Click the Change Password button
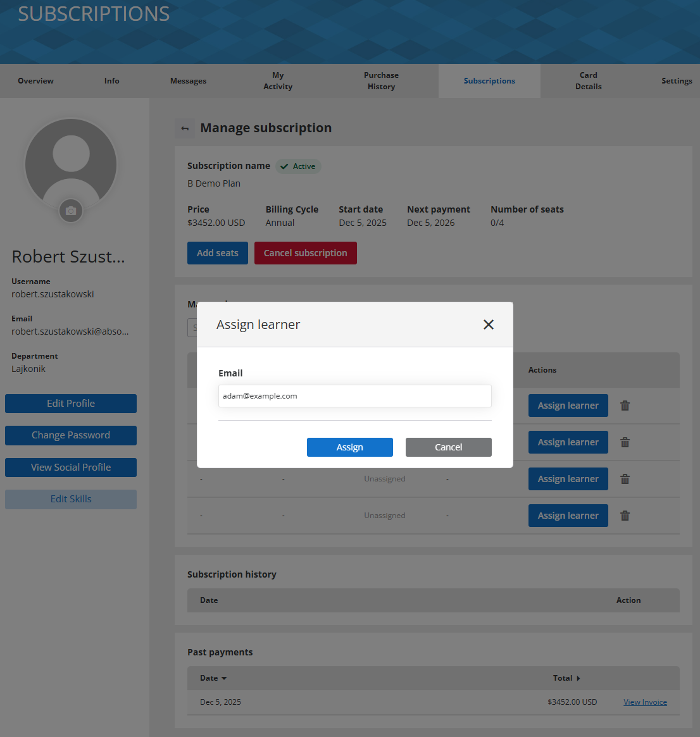The height and width of the screenshot is (737, 700). point(71,435)
